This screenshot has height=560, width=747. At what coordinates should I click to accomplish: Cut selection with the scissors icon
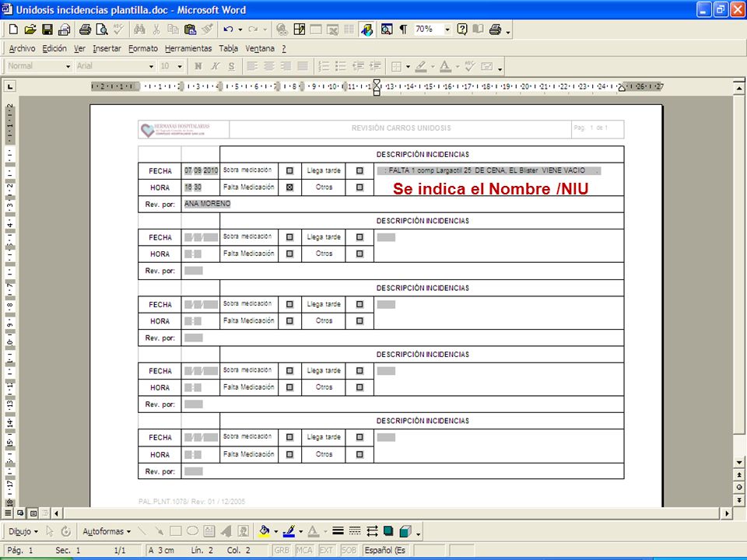(x=156, y=30)
